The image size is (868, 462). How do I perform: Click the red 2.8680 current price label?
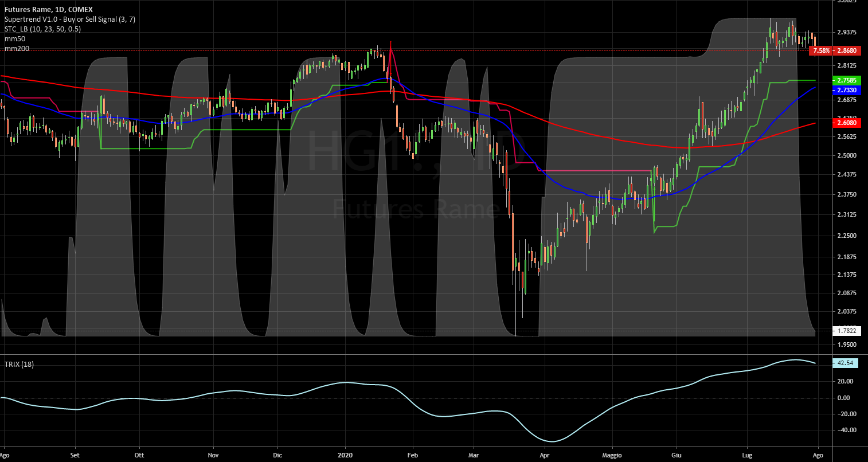(x=846, y=50)
